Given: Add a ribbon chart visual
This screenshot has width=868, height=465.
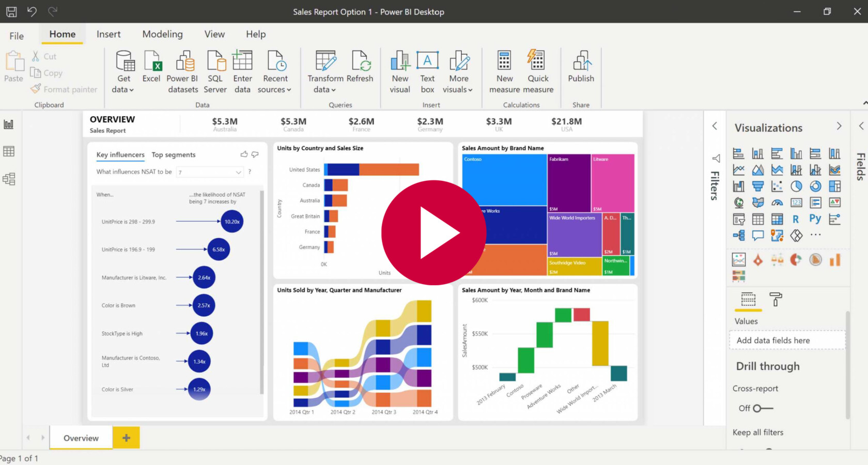Looking at the screenshot, I should pyautogui.click(x=834, y=169).
